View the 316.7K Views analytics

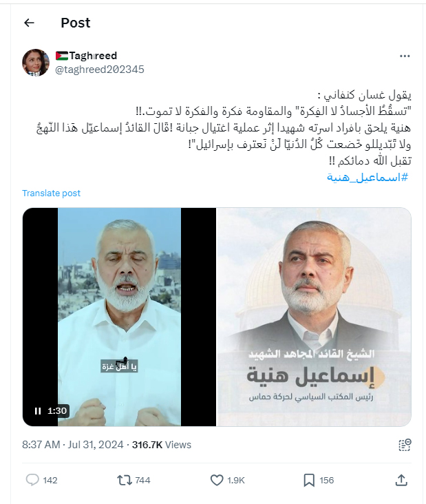click(162, 445)
